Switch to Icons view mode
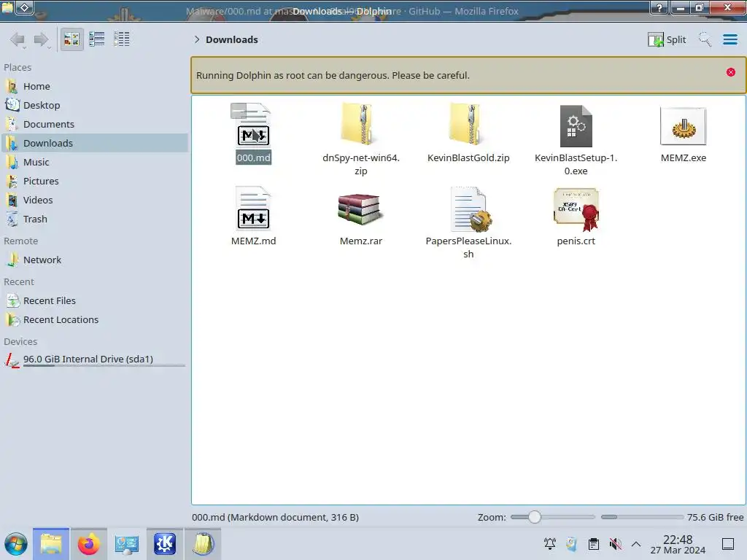Screen dimensions: 747x560 pos(72,39)
